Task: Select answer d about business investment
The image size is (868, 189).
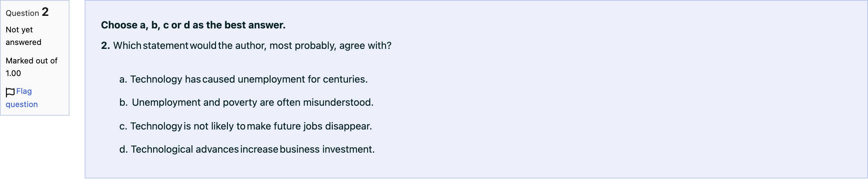Action: coord(247,149)
